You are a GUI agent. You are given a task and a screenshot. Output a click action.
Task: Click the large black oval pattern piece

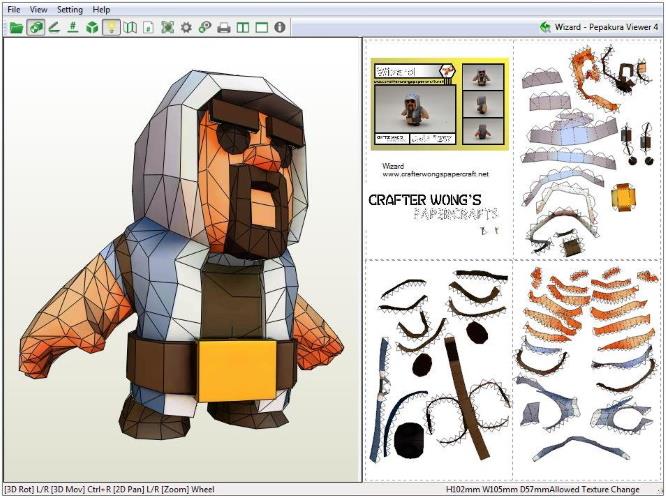(408, 440)
